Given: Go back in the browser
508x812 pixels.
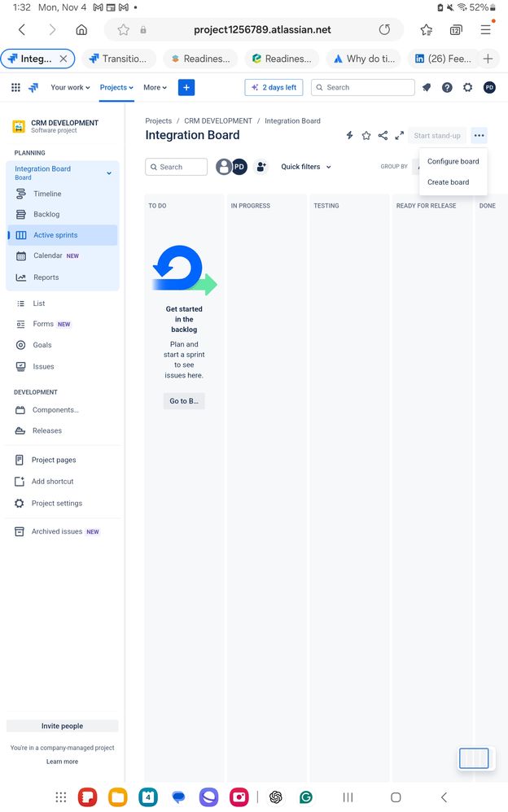Looking at the screenshot, I should pos(22,29).
